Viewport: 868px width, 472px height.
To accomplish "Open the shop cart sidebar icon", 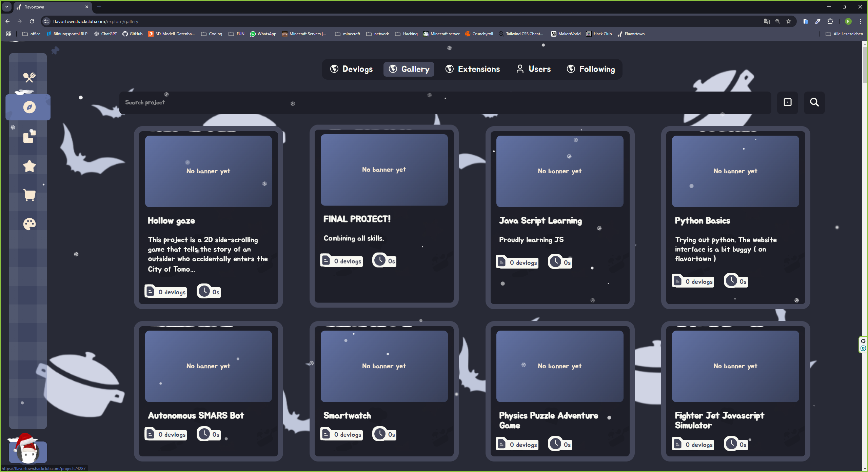I will tap(29, 195).
